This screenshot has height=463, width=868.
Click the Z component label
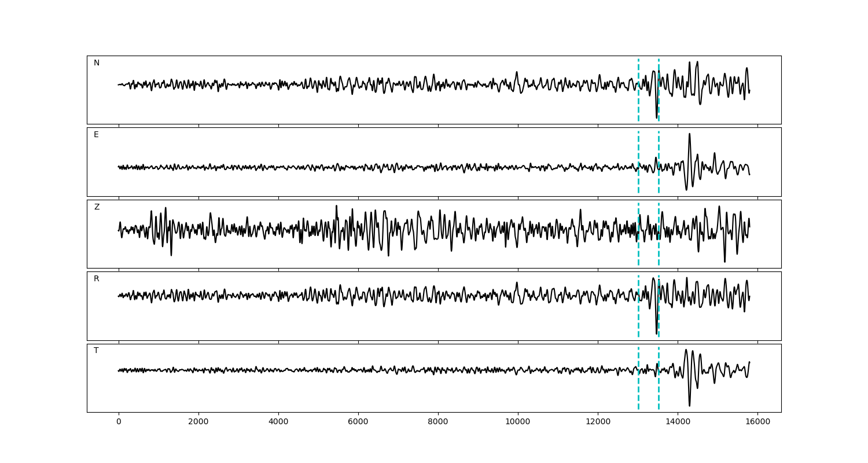tap(97, 207)
